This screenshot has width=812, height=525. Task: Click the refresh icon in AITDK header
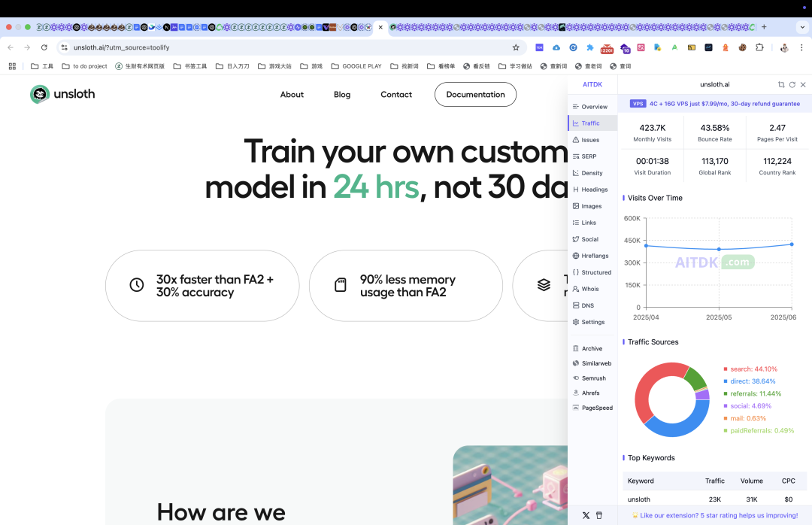pos(792,84)
